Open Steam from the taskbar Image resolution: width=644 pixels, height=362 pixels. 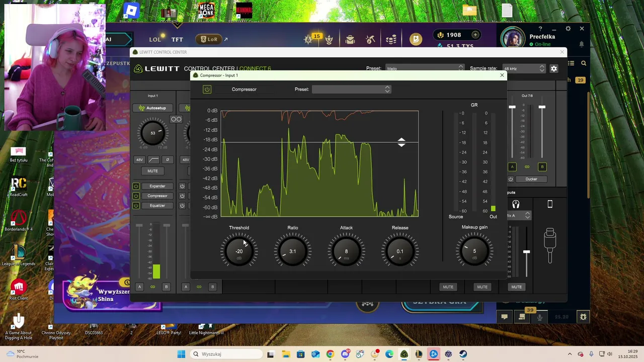click(463, 354)
